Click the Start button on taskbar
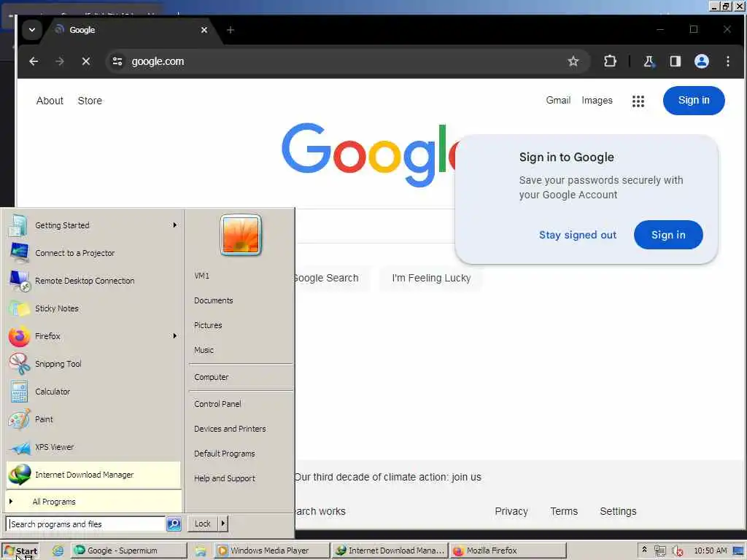 point(20,551)
